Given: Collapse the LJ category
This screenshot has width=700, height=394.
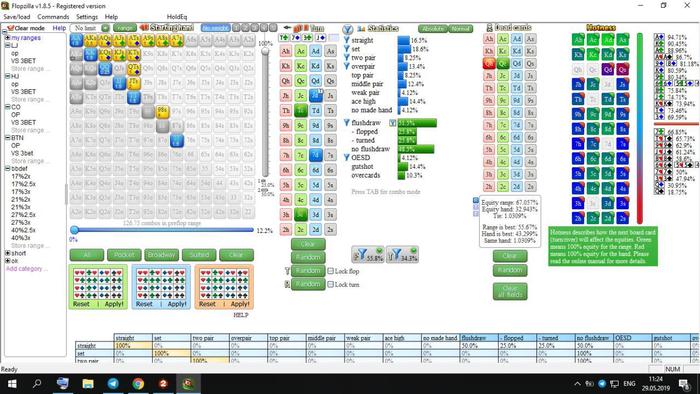Looking at the screenshot, I should [x=7, y=46].
